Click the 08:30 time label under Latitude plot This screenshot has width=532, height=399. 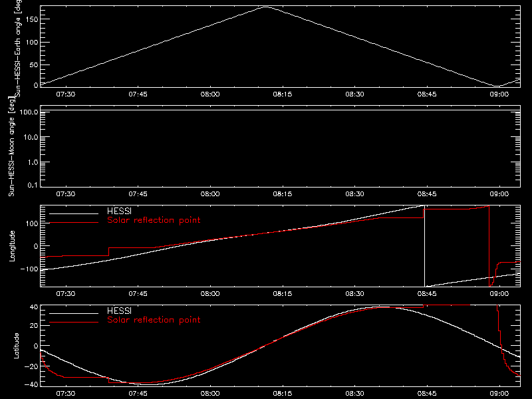tap(354, 394)
